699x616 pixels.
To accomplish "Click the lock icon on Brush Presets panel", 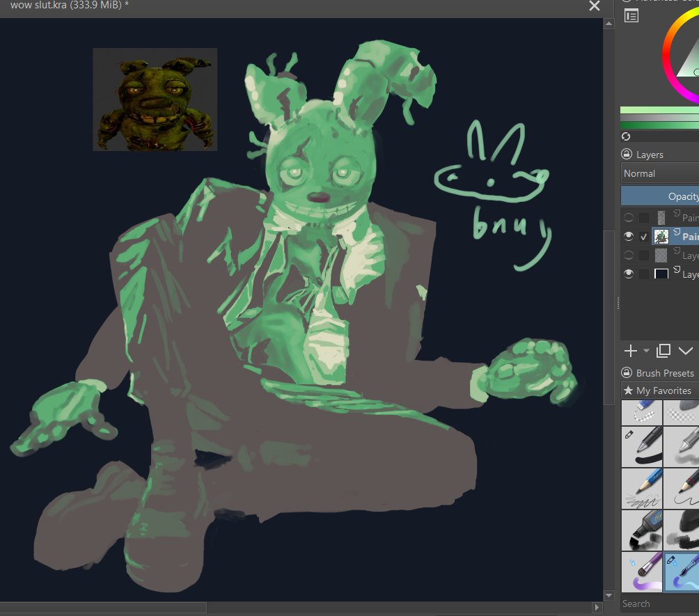I will [x=628, y=373].
